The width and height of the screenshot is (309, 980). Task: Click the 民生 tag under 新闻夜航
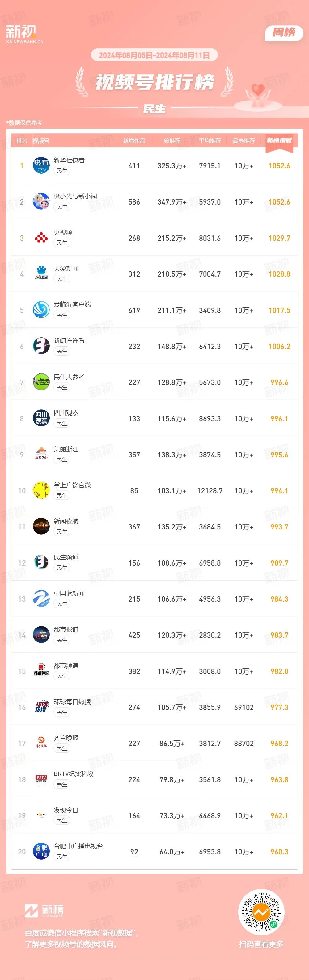pos(62,532)
